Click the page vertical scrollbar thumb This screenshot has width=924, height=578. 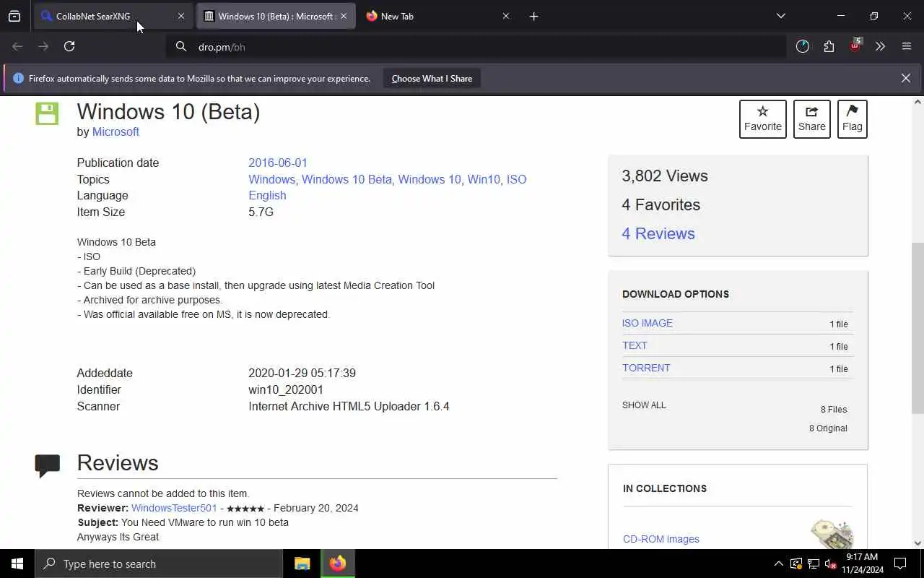[918, 327]
